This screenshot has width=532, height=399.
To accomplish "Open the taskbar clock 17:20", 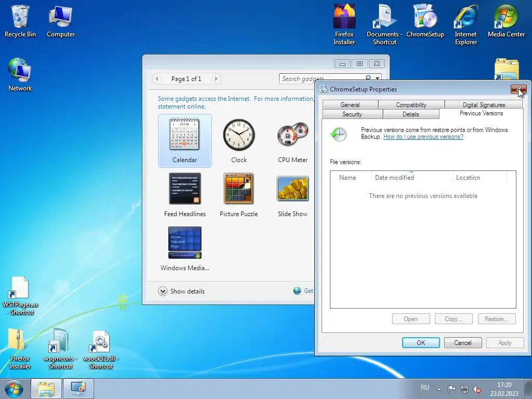I will 504,389.
